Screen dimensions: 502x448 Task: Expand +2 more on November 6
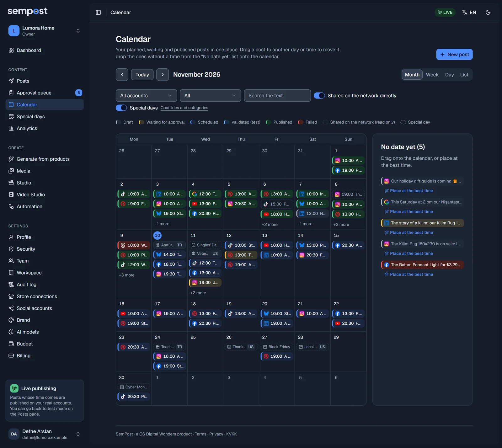270,225
